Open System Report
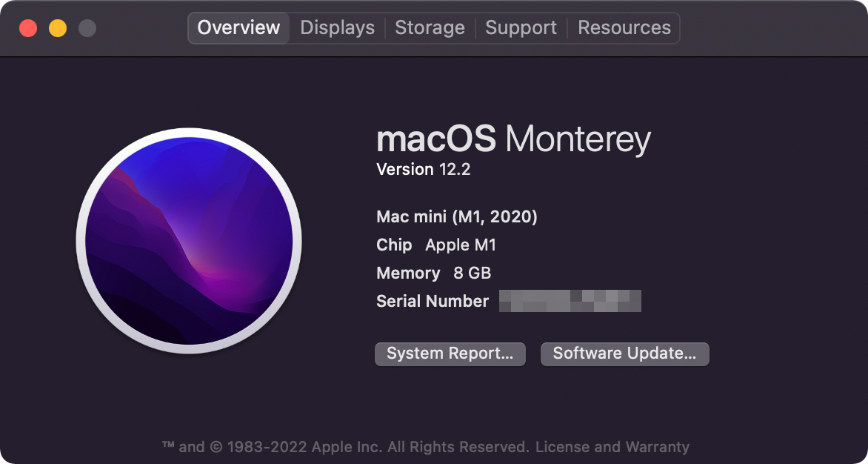The height and width of the screenshot is (464, 868). point(450,354)
